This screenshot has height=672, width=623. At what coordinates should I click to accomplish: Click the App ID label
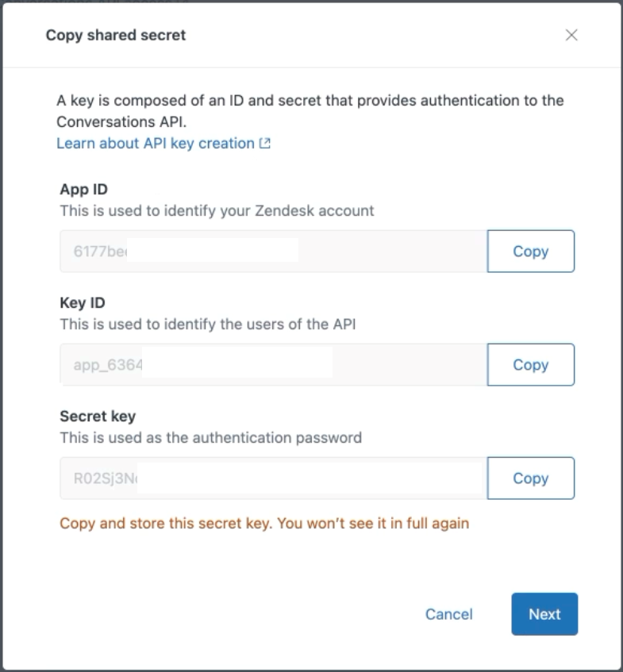coord(83,190)
